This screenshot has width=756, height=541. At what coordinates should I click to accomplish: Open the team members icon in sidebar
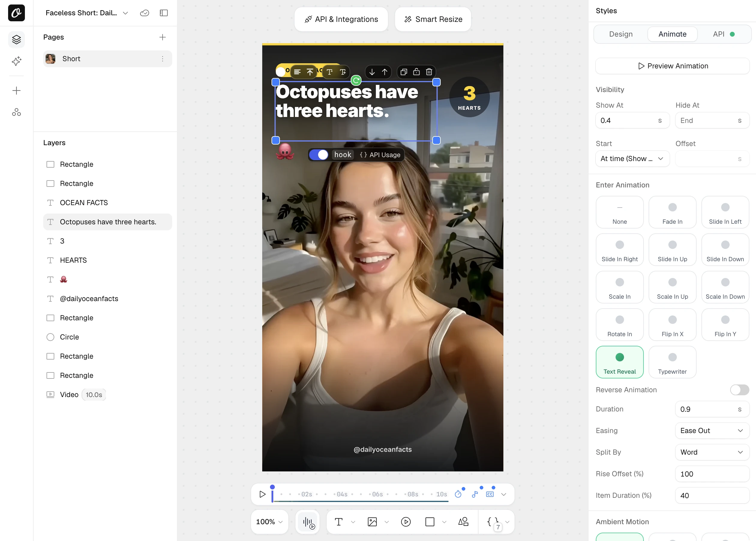(x=16, y=112)
